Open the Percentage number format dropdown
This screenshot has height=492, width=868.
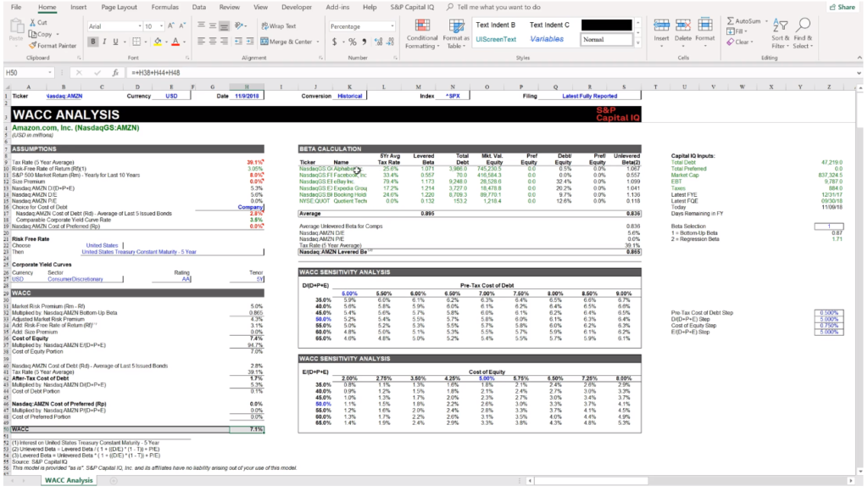(x=390, y=26)
